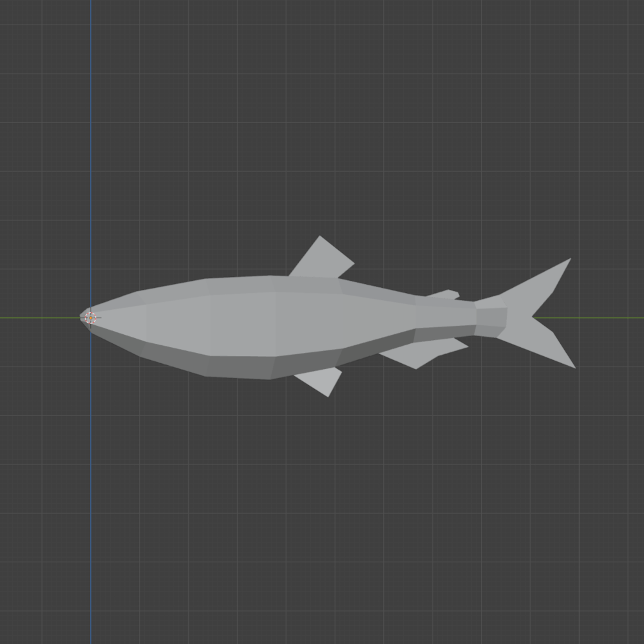Click the top dorsal fin of fish
Viewport: 644px width, 644px height.
click(321, 258)
